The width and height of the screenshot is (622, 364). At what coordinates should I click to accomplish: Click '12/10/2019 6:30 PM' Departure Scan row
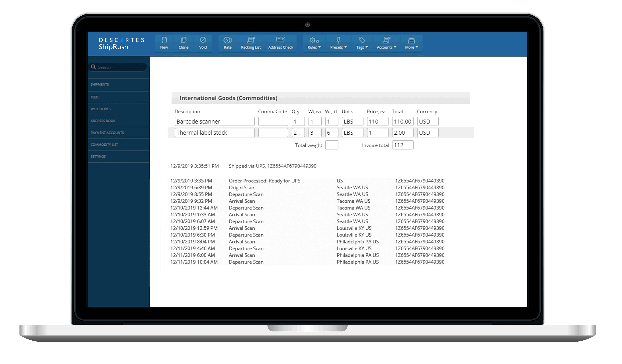307,235
